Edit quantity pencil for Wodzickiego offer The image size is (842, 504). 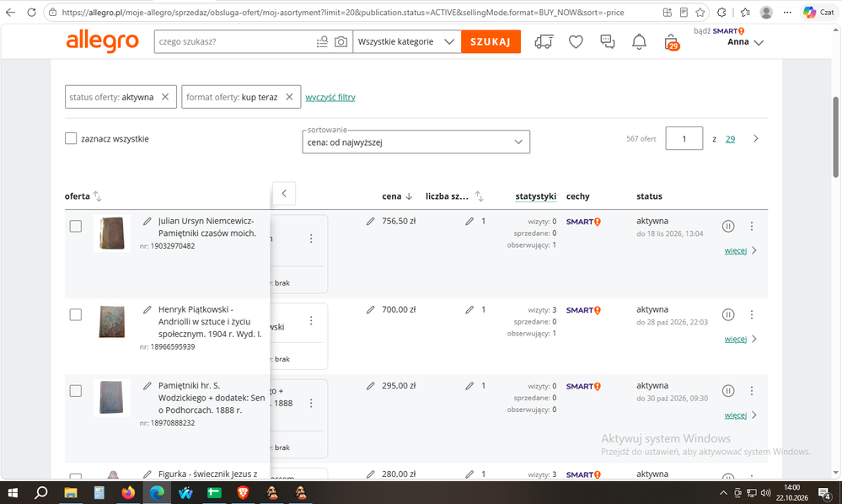(469, 386)
